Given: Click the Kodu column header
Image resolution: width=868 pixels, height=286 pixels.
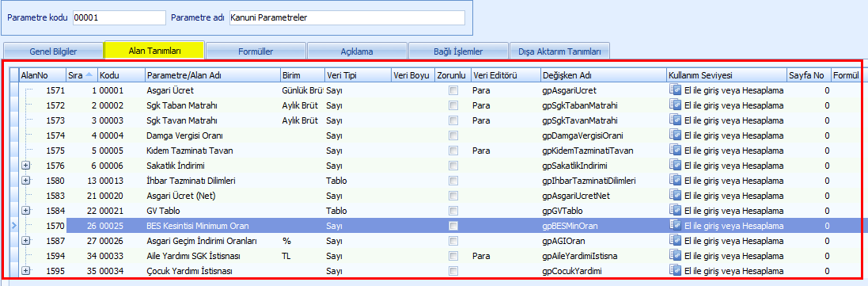Looking at the screenshot, I should [121, 74].
